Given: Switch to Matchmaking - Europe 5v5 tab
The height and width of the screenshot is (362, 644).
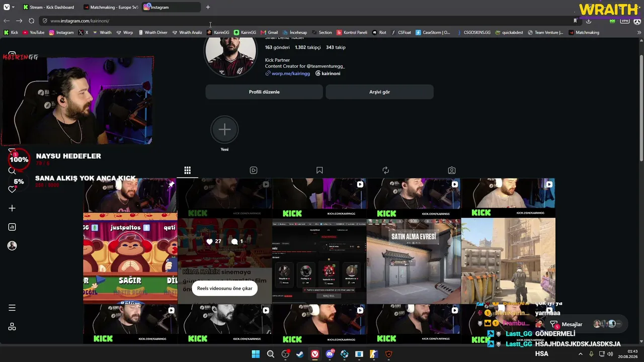Looking at the screenshot, I should 110,7.
